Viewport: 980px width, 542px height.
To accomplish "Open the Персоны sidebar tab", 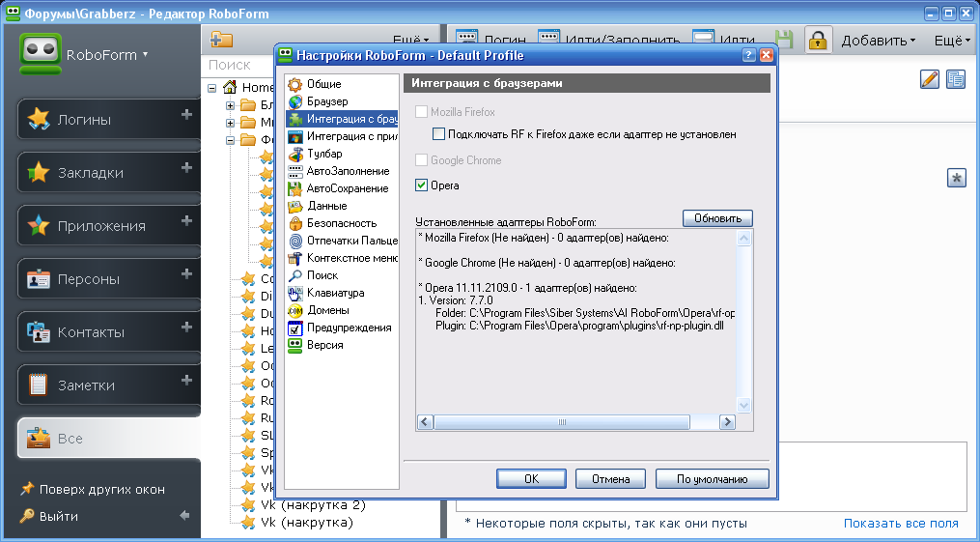I will (x=109, y=278).
